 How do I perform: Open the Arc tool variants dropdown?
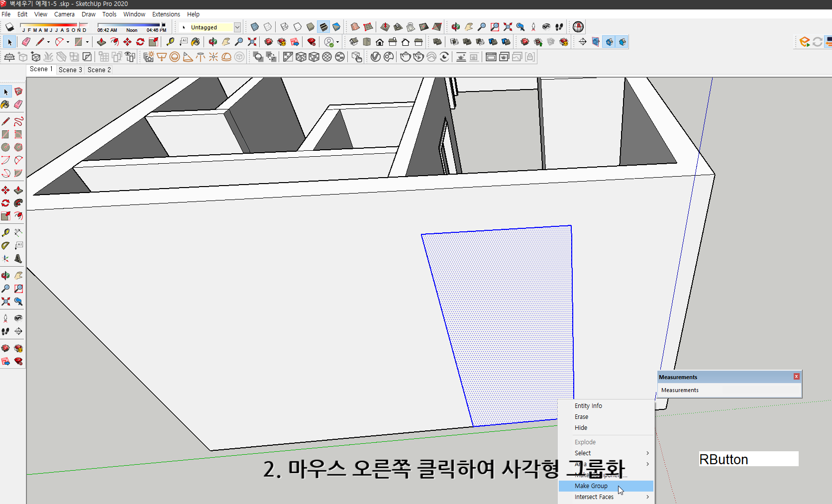68,42
